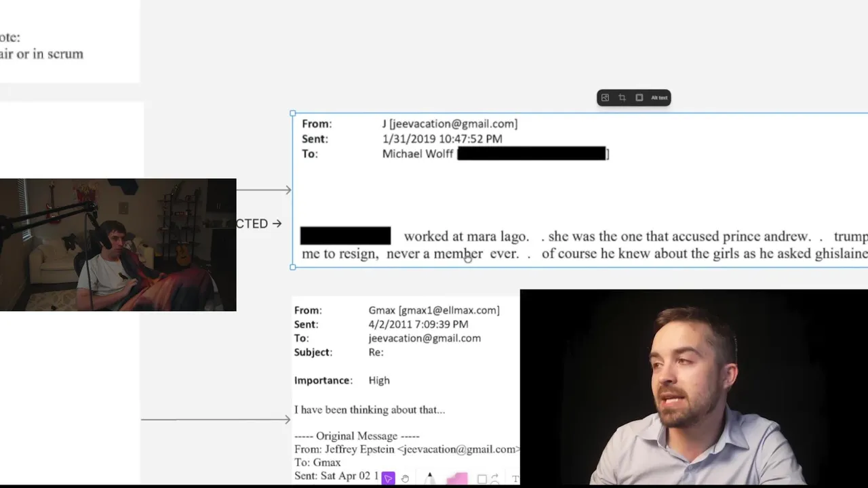Image resolution: width=868 pixels, height=488 pixels.
Task: Click the line 'me to resign, never a member ever.'
Action: 410,253
